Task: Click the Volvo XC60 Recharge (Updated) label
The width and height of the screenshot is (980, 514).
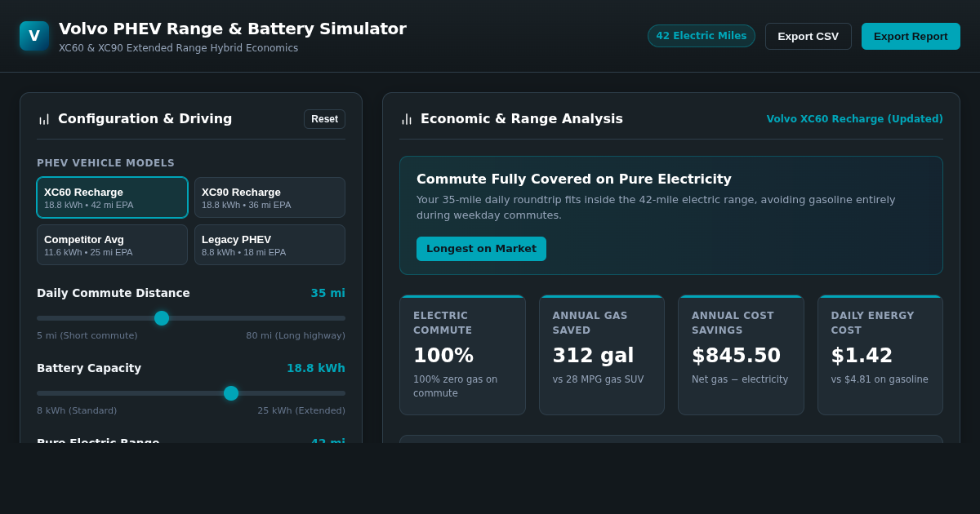Action: 854,119
